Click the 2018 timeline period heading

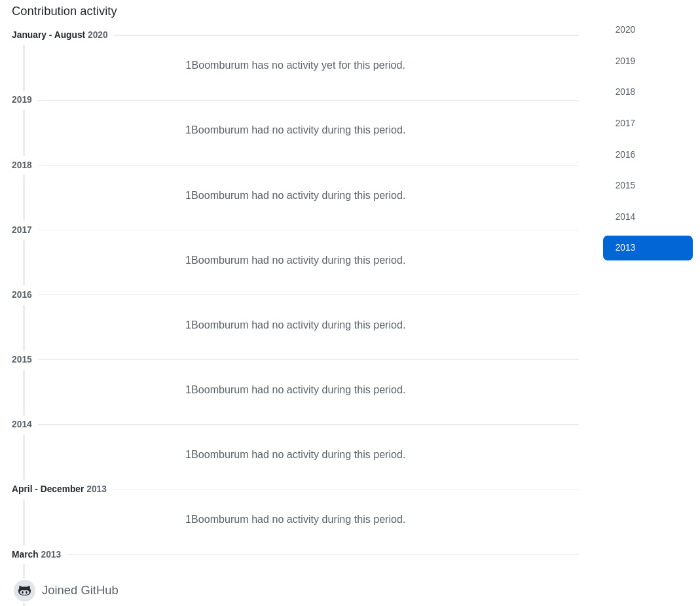coord(22,165)
